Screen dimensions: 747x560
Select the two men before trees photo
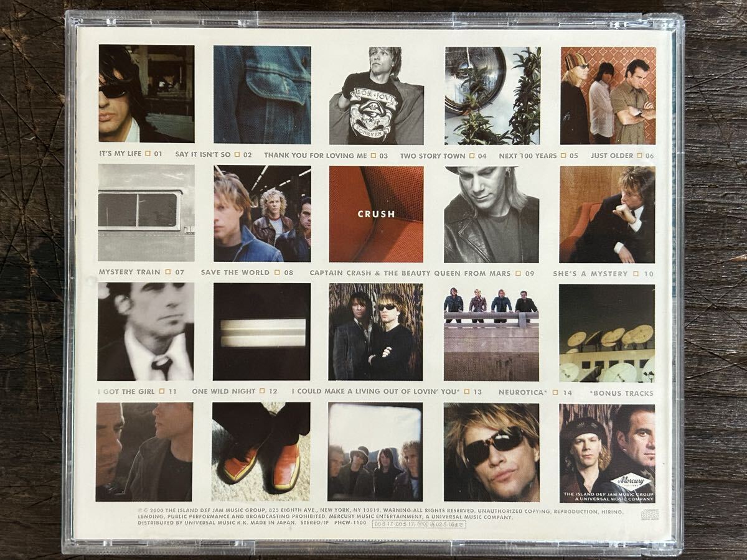(375, 332)
